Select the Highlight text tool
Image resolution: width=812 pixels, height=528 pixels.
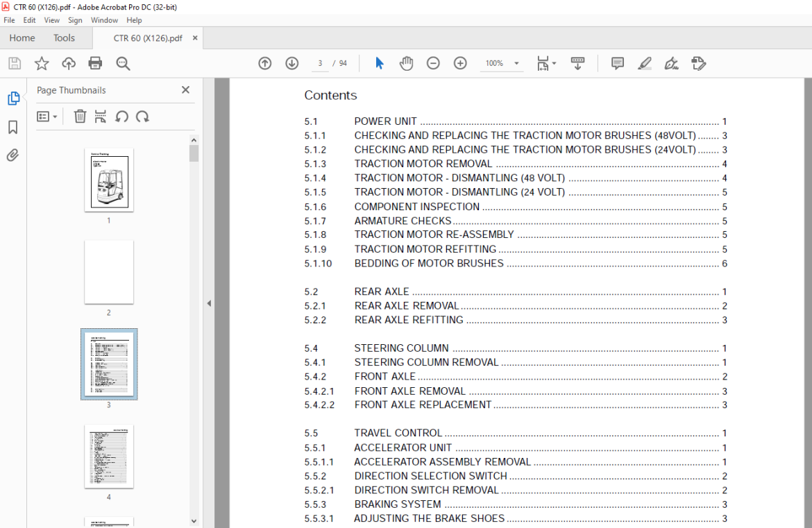645,64
